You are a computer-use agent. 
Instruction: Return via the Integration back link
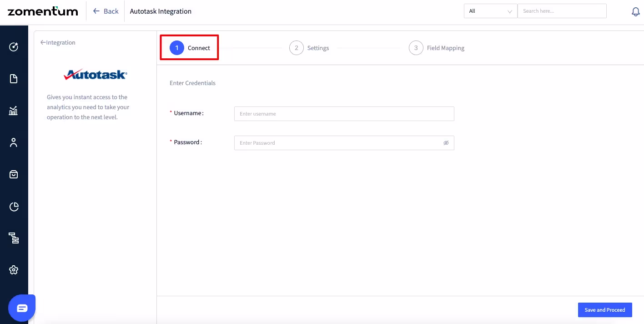58,42
